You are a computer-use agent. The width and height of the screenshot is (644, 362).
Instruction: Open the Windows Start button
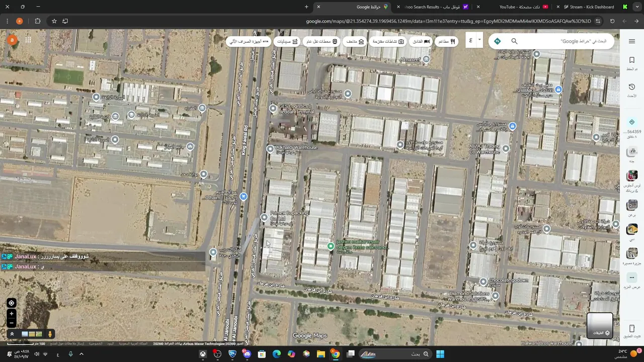pos(440,354)
